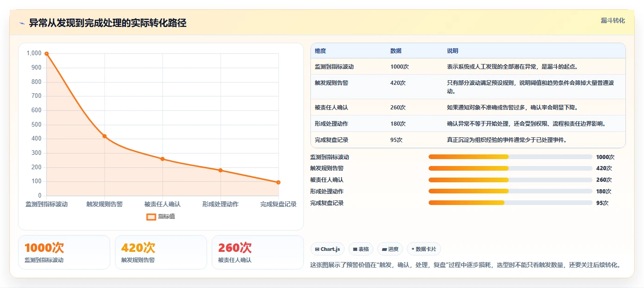Select the Chart.js tag chip

click(x=328, y=249)
